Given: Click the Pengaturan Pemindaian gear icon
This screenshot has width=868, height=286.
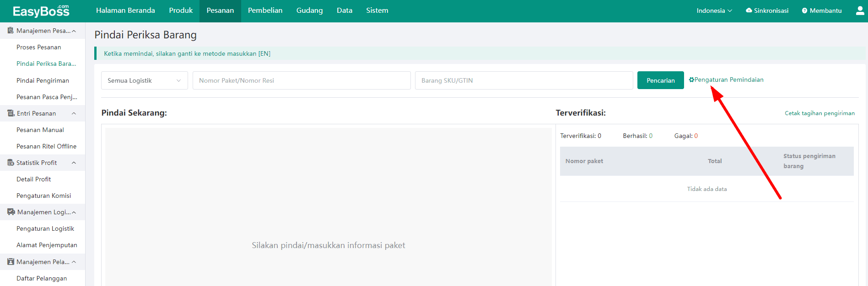Looking at the screenshot, I should 691,80.
